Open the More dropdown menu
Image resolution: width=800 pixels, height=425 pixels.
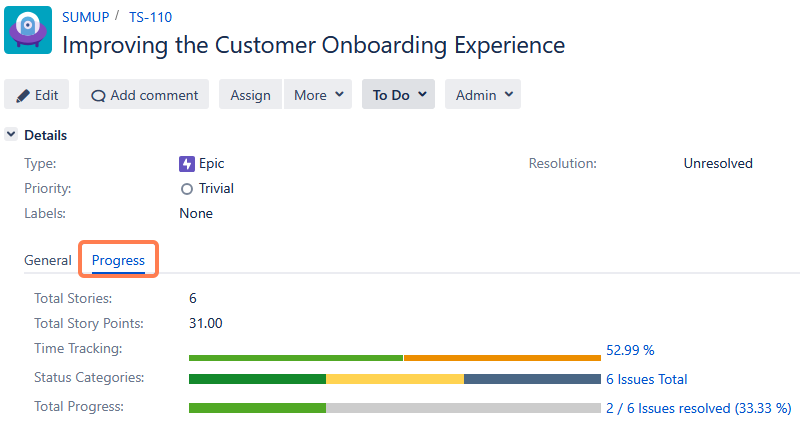319,95
